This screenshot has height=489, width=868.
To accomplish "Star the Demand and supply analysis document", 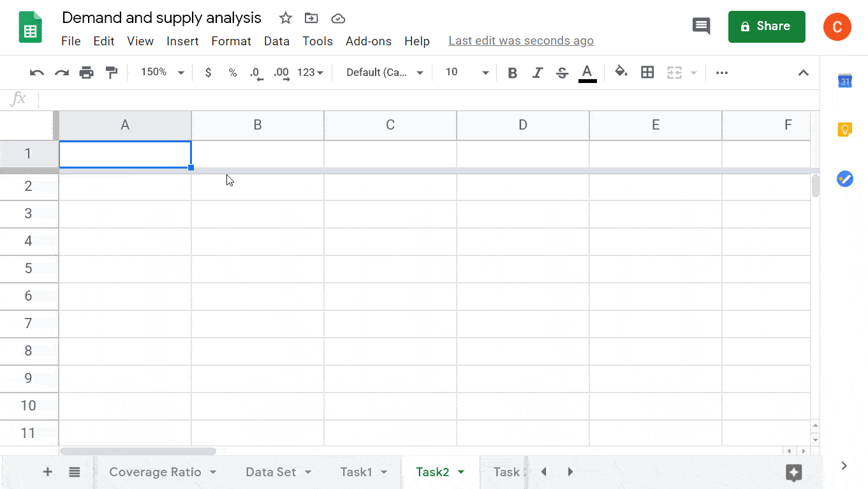I will 286,18.
